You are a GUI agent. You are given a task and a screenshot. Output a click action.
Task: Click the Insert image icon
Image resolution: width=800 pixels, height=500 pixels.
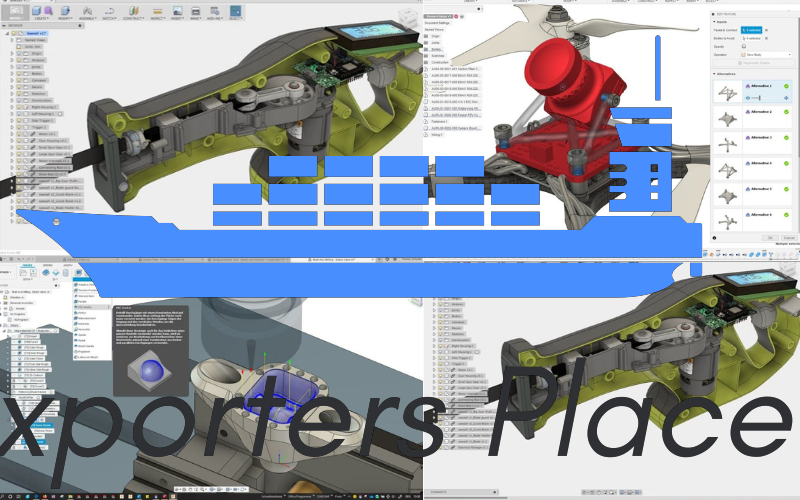[177, 10]
